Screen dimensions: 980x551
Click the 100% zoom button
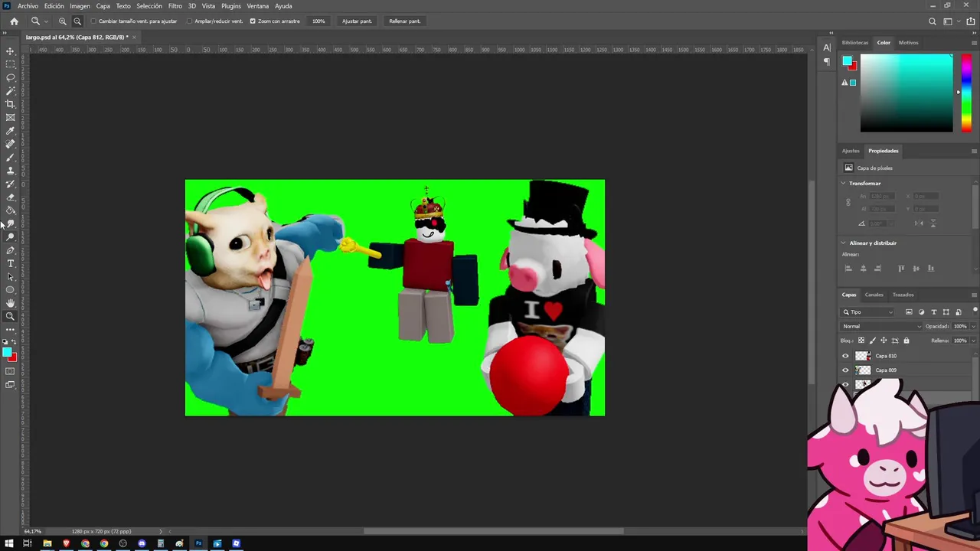pyautogui.click(x=318, y=21)
